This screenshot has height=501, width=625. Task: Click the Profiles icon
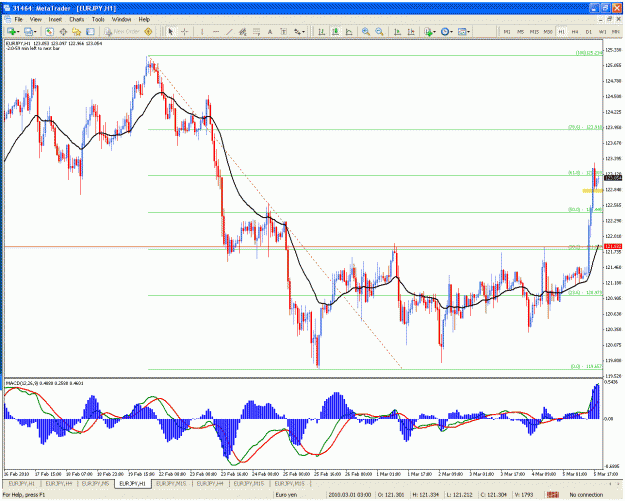point(28,32)
